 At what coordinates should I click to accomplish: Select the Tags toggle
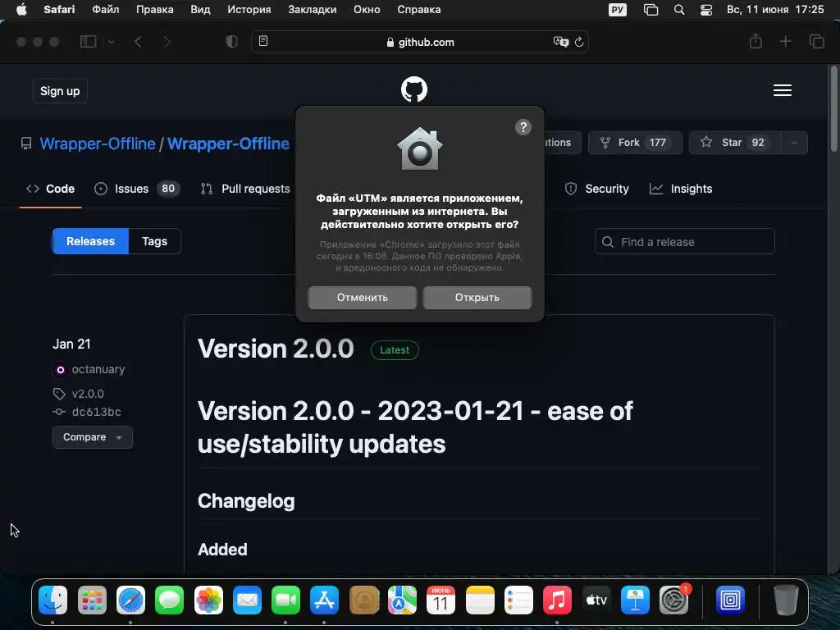pyautogui.click(x=154, y=241)
